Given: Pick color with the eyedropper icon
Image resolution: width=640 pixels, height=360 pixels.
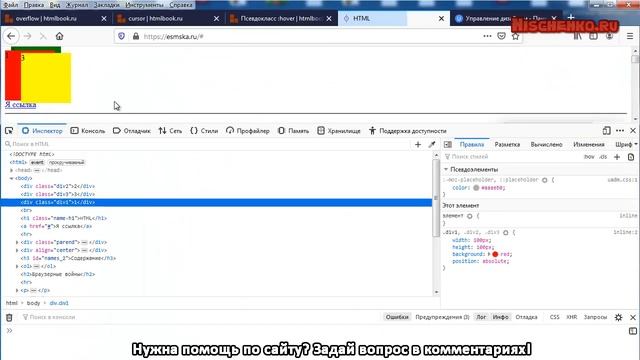Looking at the screenshot, I should click(x=432, y=144).
